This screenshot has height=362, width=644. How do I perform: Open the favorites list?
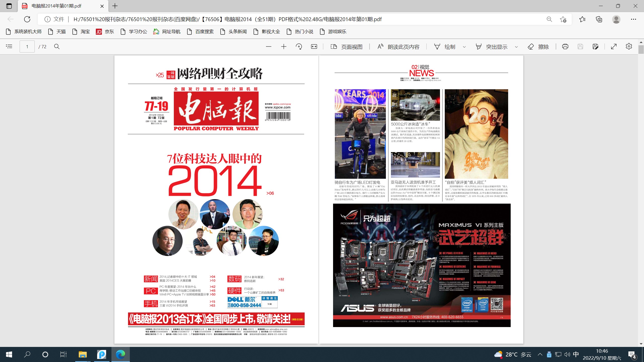582,19
